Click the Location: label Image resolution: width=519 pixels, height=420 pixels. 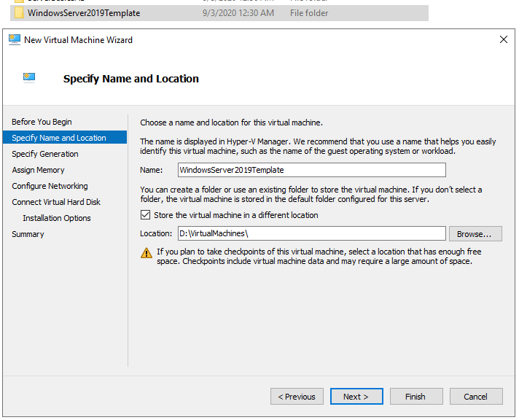point(156,233)
